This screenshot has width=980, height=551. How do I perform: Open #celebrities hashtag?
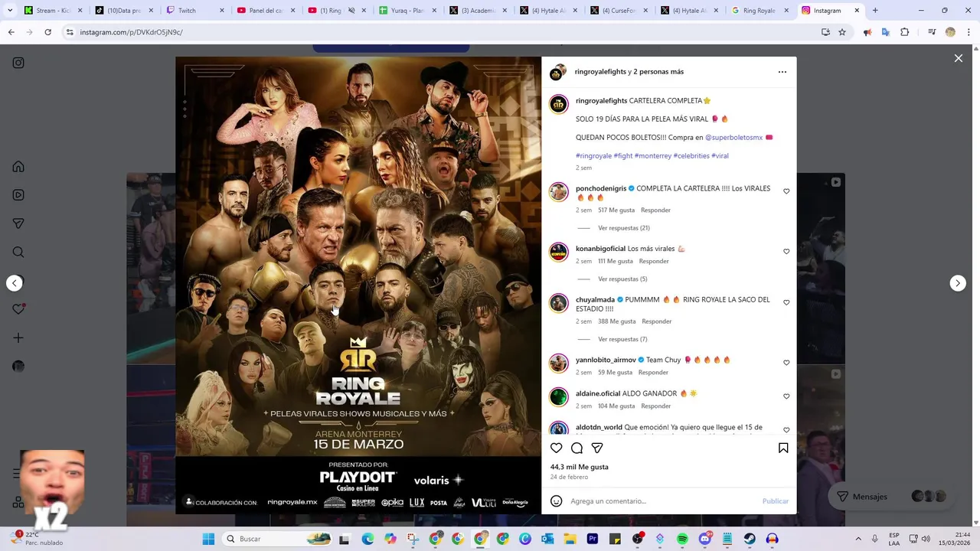691,156
